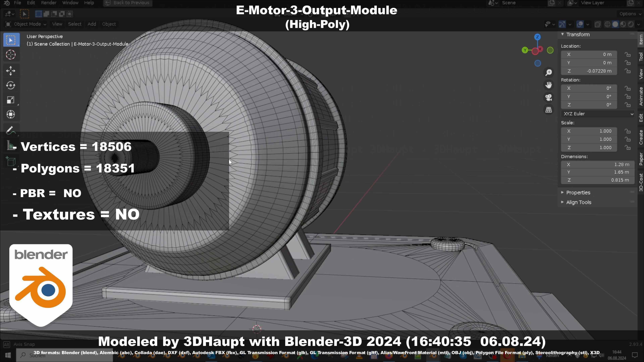Click the green Y axis gizmo
The image size is (644, 362).
[x=525, y=50]
